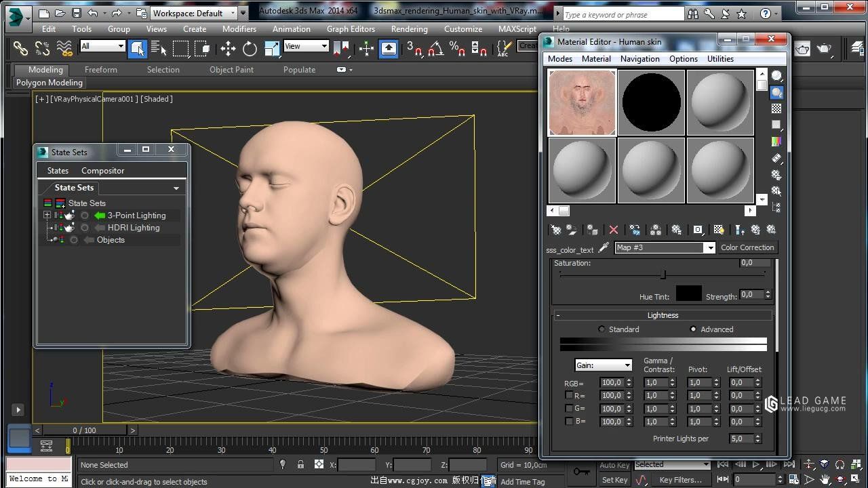The height and width of the screenshot is (488, 868).
Task: Open Edit Named Selection Sets icon
Action: point(503,48)
